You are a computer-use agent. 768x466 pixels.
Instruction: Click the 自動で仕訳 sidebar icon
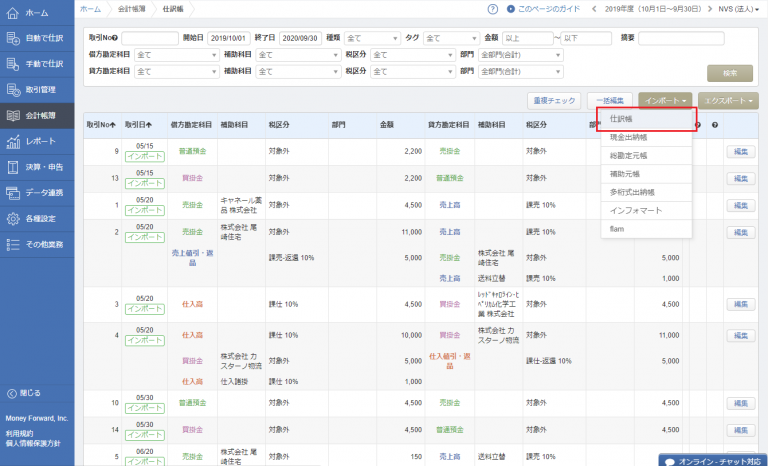(12, 38)
